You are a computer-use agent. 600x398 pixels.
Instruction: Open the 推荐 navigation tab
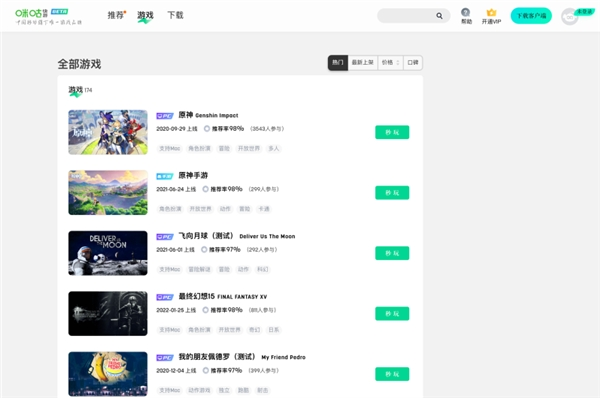[116, 15]
